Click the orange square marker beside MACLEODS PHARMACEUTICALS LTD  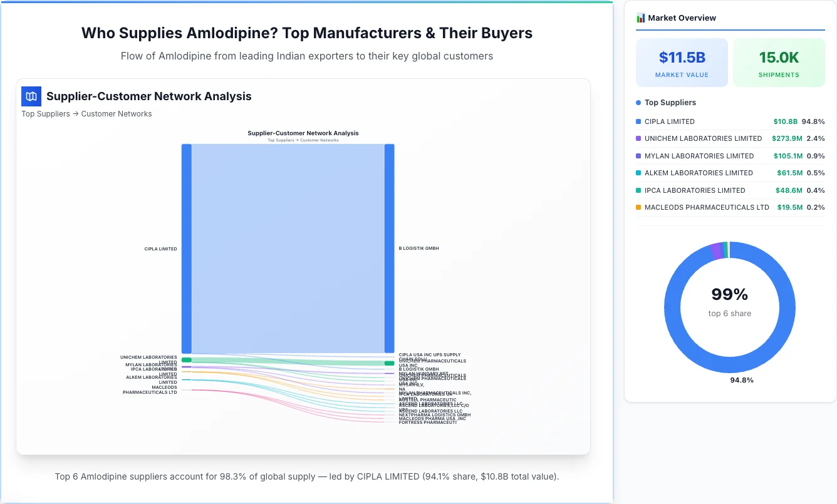coord(638,207)
